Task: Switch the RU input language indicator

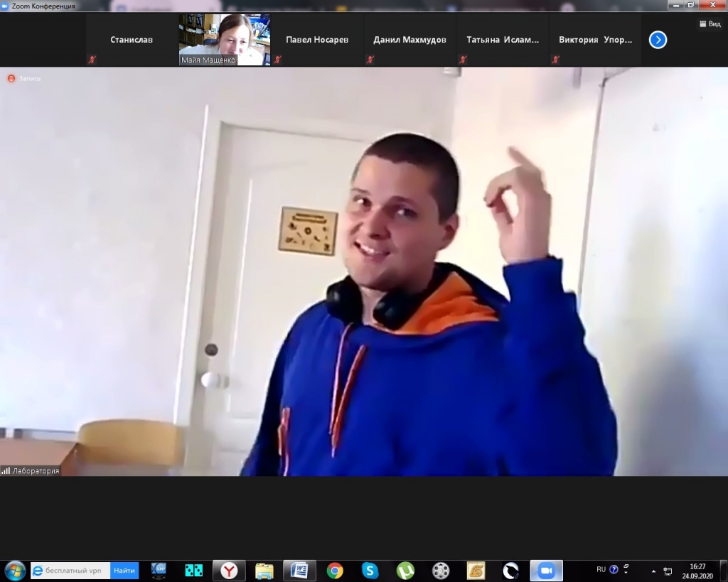Action: click(x=601, y=569)
